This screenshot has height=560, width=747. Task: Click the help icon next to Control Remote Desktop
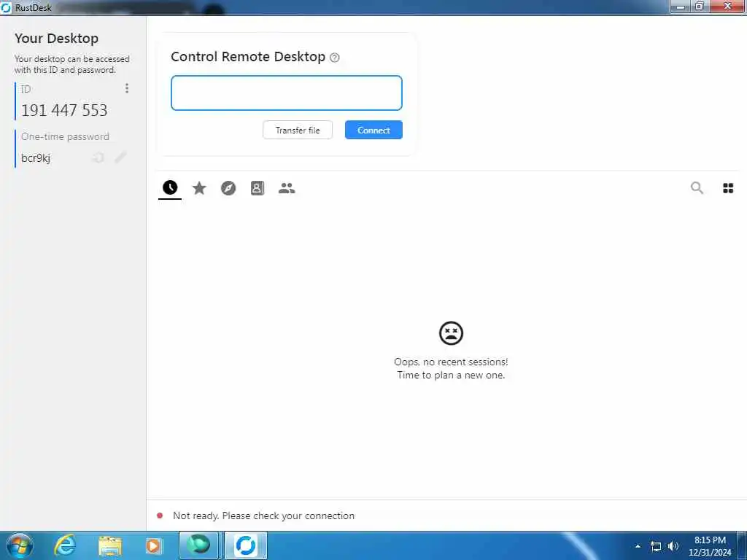pyautogui.click(x=335, y=58)
